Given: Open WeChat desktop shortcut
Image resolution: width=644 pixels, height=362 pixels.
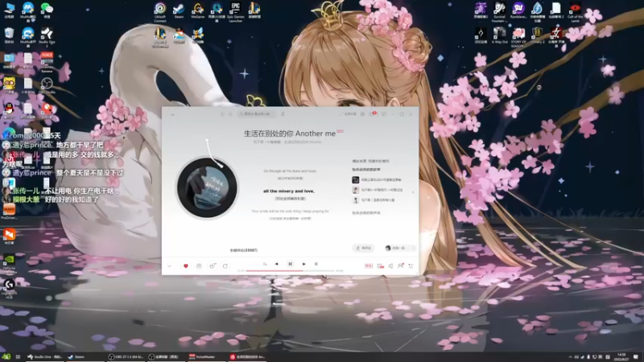Looking at the screenshot, I should (x=47, y=10).
